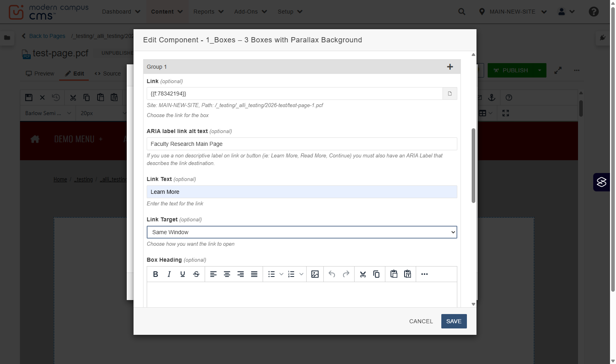Open the table menu in page editor
This screenshot has height=364, width=616.
point(486,113)
